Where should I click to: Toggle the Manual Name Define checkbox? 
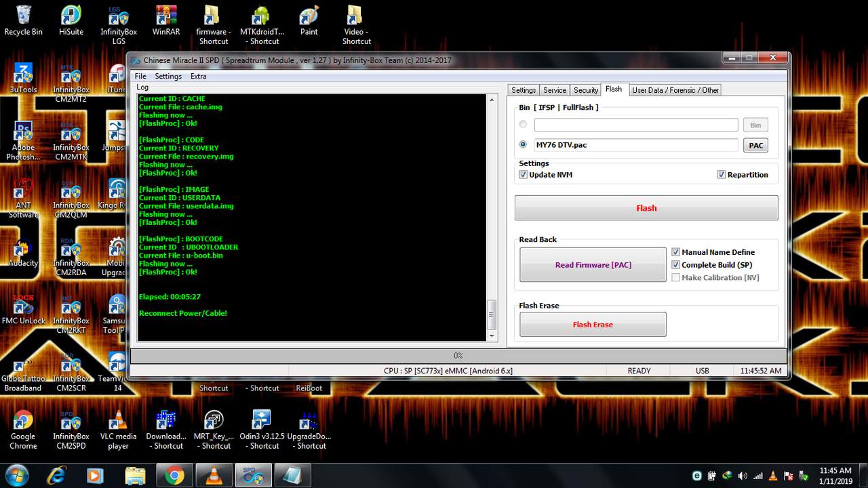point(675,252)
